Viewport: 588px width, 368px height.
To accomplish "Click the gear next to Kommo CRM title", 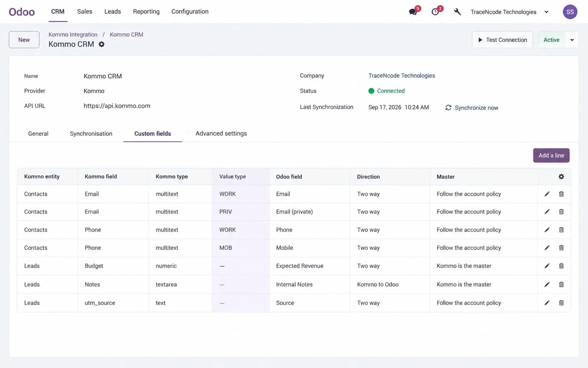I will [x=102, y=44].
